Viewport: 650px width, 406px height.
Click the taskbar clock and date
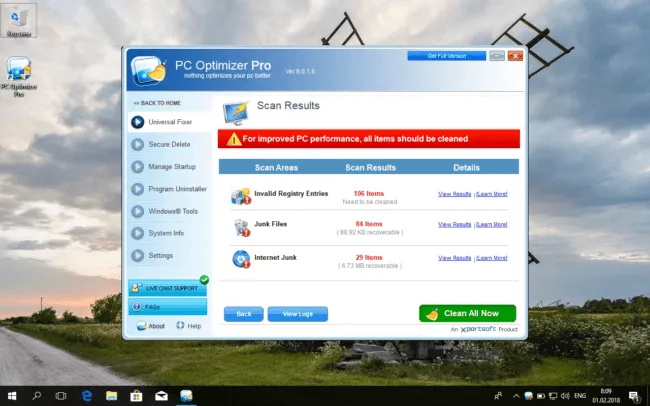click(606, 396)
